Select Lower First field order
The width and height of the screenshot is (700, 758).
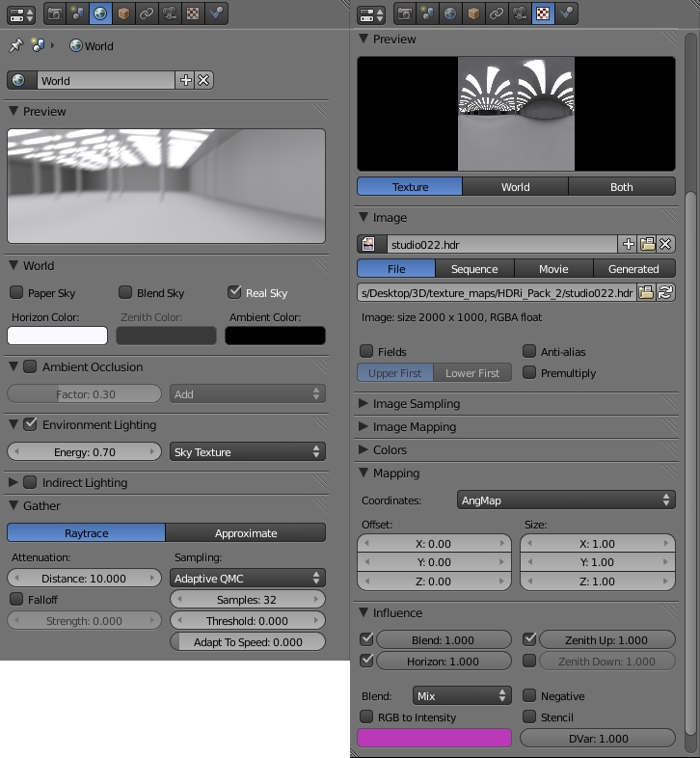[472, 372]
